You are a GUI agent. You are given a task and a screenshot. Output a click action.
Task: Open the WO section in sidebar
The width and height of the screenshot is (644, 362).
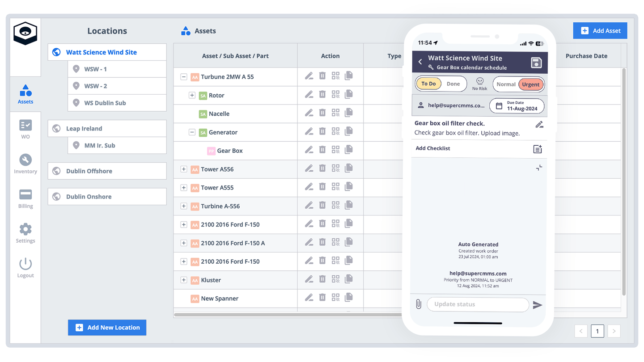click(x=25, y=129)
